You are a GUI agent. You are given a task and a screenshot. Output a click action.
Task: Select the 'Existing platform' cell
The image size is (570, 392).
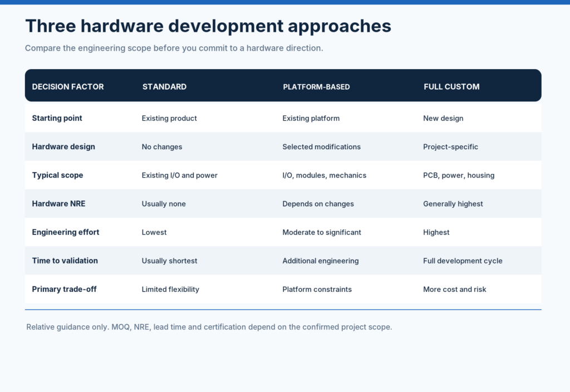click(x=311, y=118)
